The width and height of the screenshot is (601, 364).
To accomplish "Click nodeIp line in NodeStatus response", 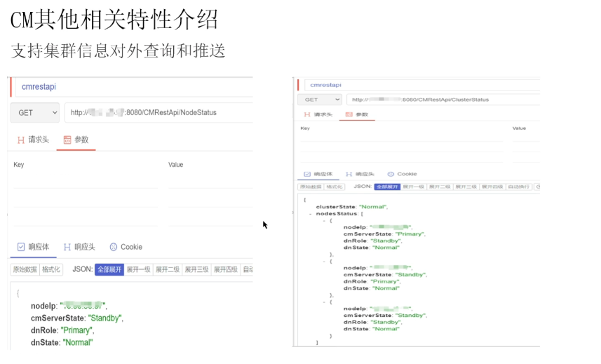I will (69, 306).
